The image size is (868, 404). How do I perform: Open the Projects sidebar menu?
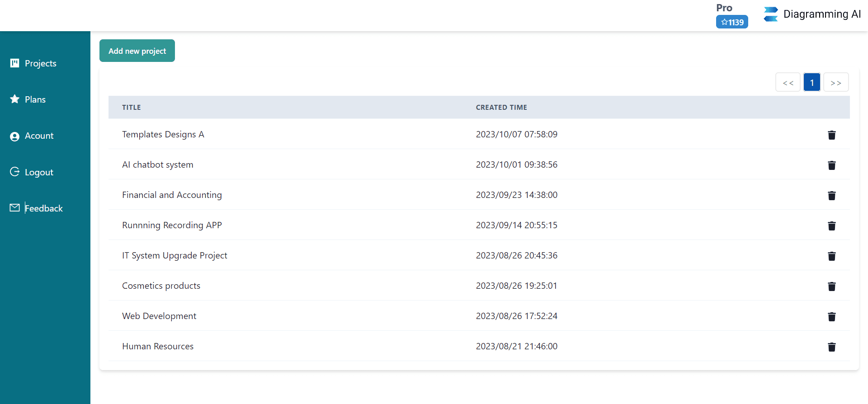click(40, 63)
